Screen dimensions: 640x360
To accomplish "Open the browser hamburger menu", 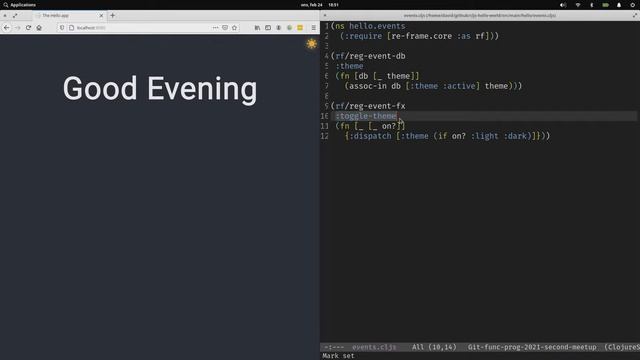I will (x=313, y=28).
